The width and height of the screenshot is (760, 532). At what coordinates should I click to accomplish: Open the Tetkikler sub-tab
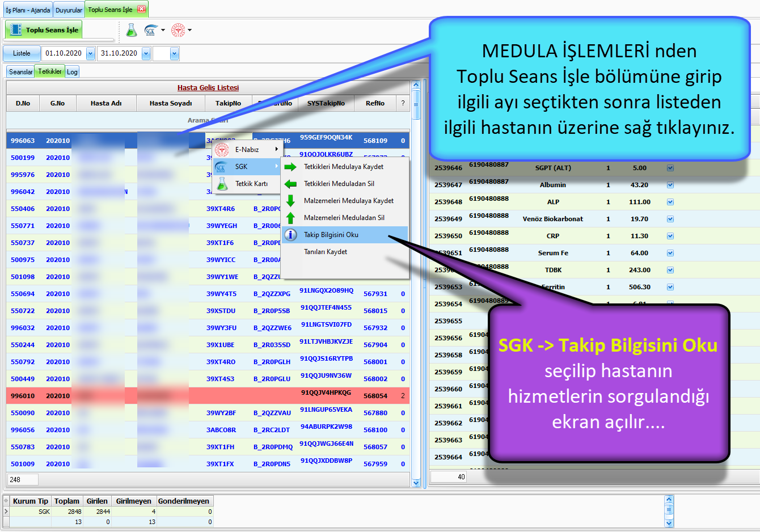tap(50, 71)
